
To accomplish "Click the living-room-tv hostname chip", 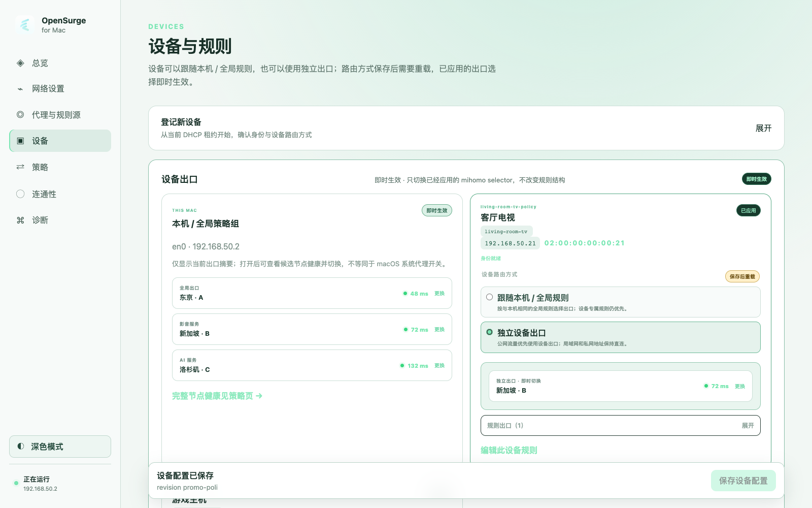I will [x=506, y=232].
